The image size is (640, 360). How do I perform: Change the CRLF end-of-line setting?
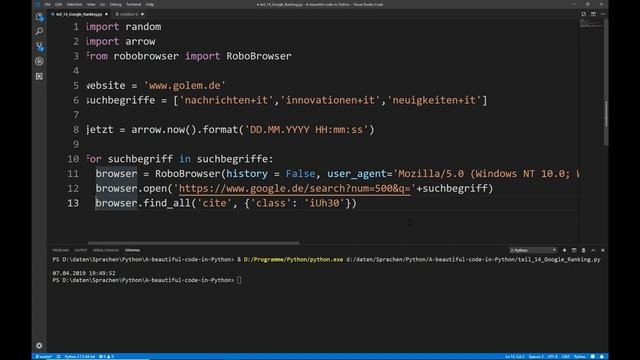click(566, 357)
